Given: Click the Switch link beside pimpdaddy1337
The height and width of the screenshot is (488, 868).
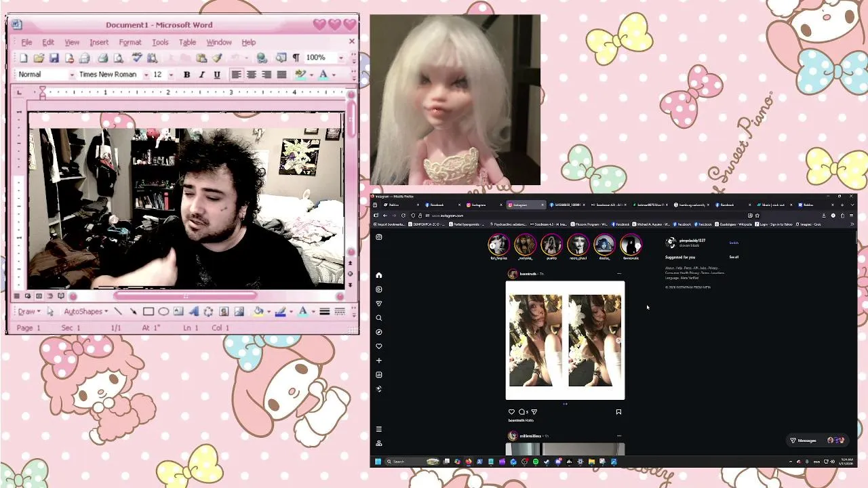Looking at the screenshot, I should tap(734, 243).
